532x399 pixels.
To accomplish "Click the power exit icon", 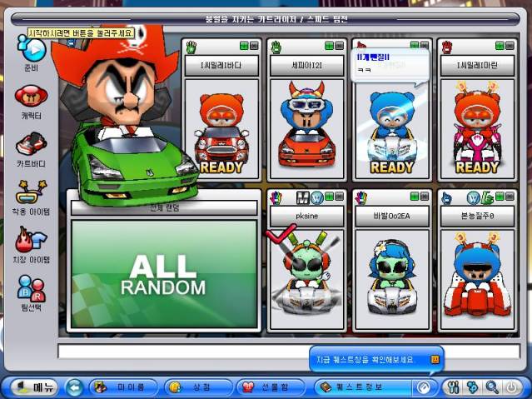I will point(512,387).
